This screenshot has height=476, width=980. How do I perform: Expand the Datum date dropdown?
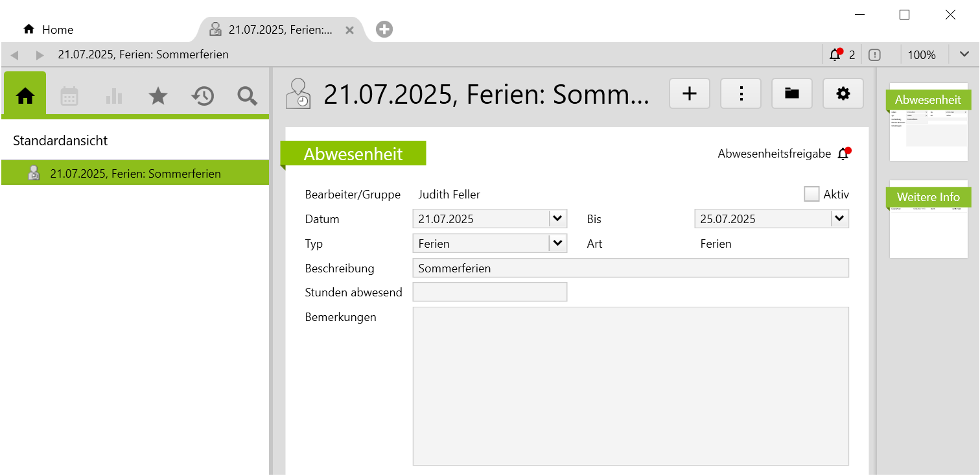[557, 219]
